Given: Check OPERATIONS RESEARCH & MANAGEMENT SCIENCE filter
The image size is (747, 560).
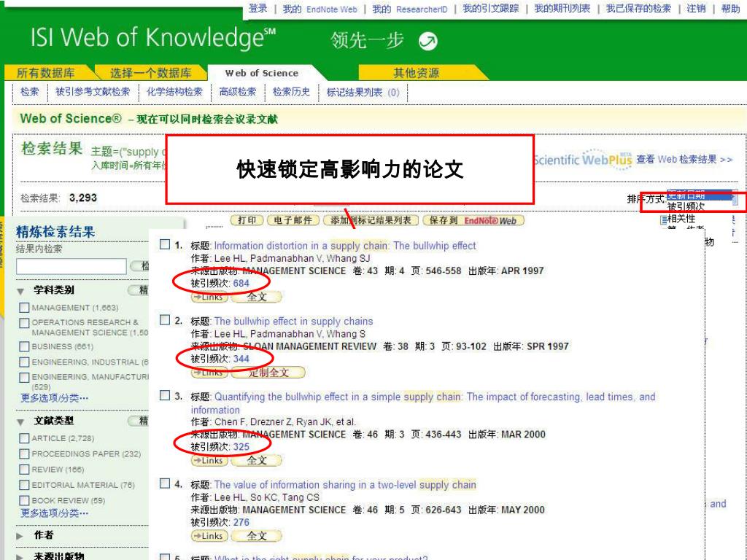Looking at the screenshot, I should point(24,323).
